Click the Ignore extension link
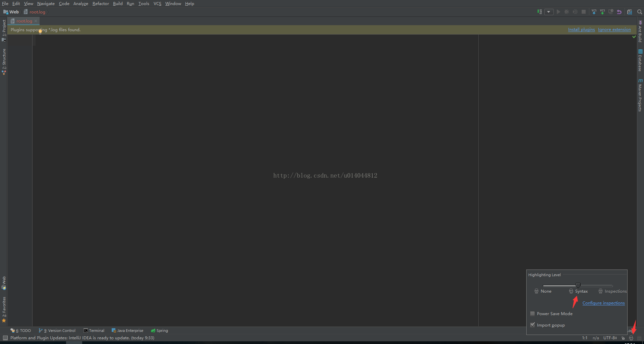Viewport: 644px width, 344px height. [x=614, y=30]
